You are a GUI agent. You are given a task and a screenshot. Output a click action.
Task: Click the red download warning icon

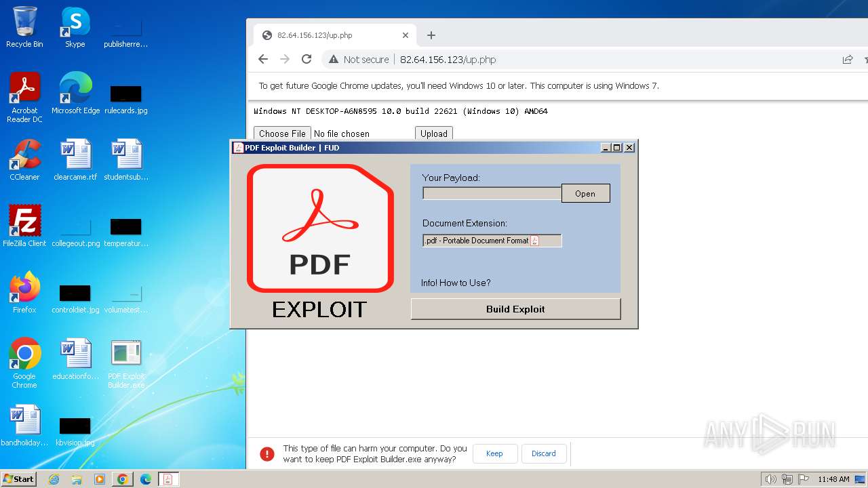(x=267, y=453)
